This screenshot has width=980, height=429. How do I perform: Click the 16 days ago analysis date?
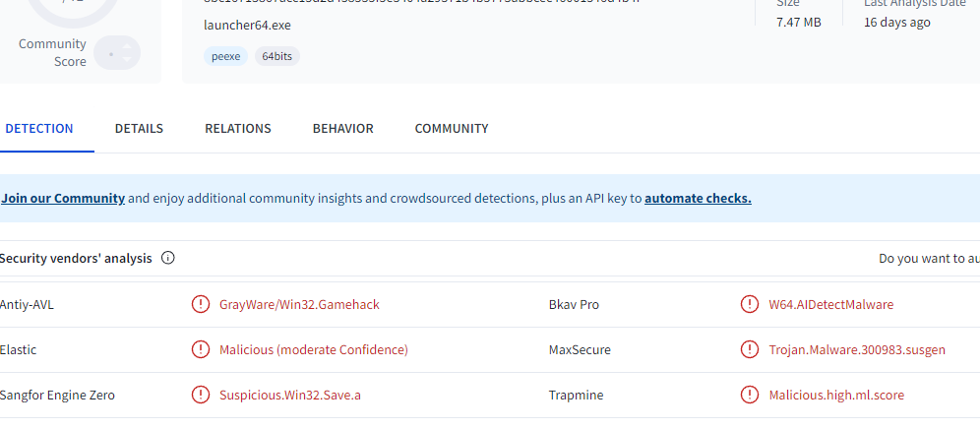point(897,23)
